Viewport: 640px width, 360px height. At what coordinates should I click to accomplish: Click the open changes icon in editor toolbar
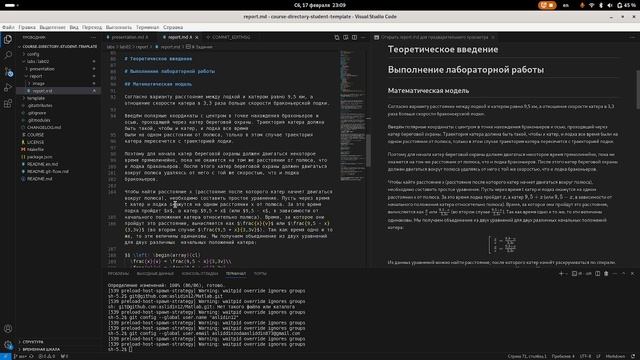(337, 37)
